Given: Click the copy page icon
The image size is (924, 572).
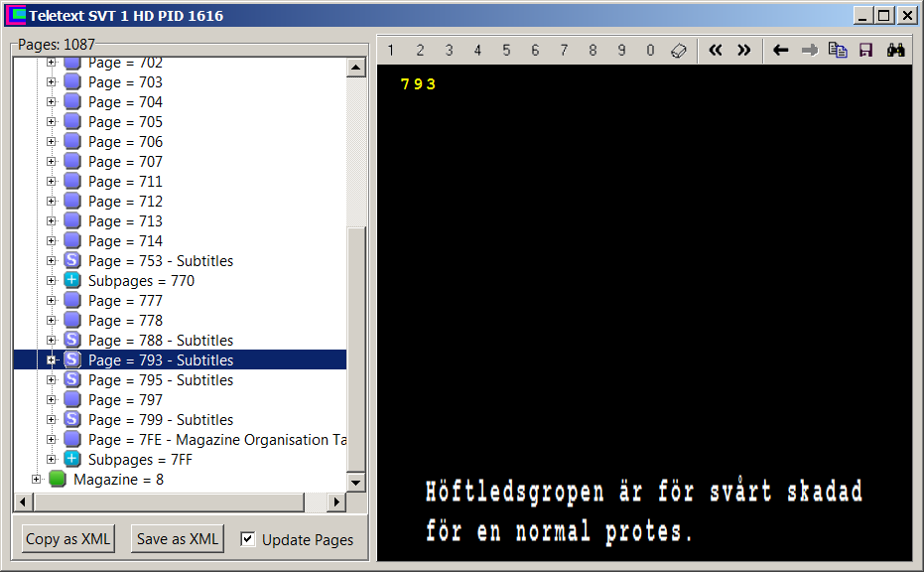Looking at the screenshot, I should tap(838, 50).
